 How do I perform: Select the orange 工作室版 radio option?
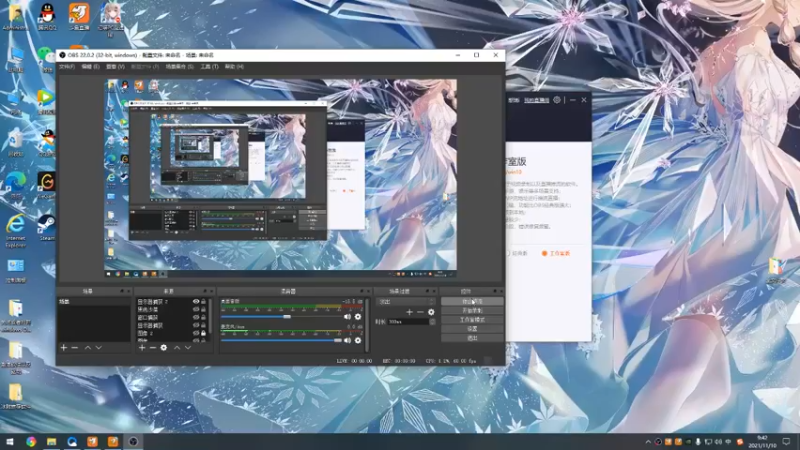pos(544,253)
